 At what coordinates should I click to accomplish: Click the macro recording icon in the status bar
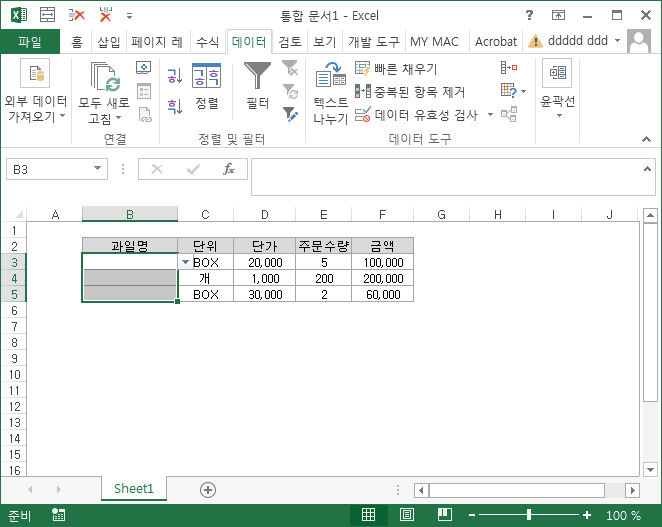click(58, 515)
